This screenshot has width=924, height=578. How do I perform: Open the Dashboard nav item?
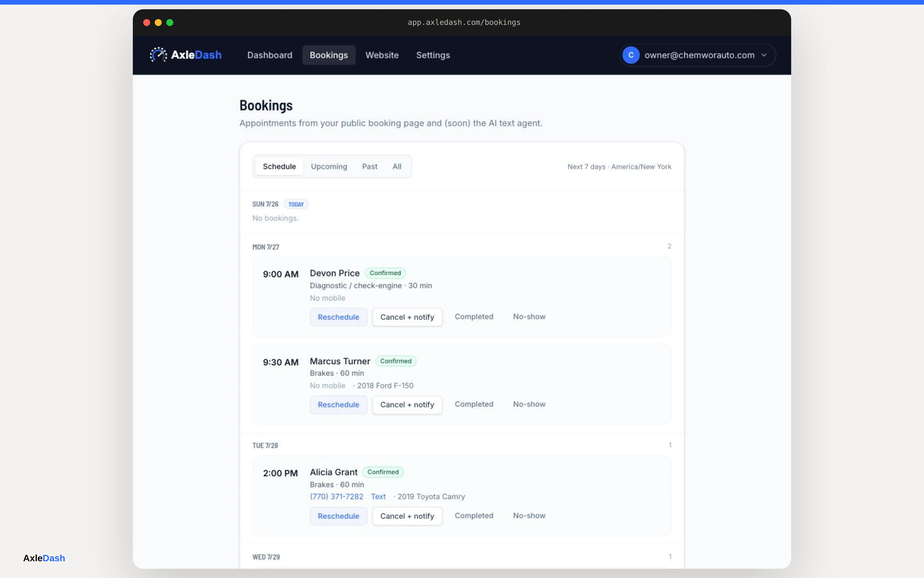pyautogui.click(x=270, y=55)
